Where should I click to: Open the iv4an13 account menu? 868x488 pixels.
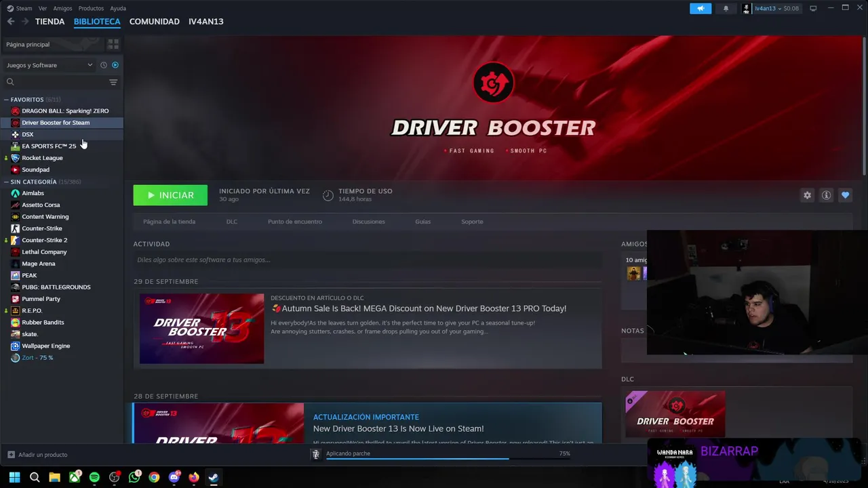click(771, 8)
